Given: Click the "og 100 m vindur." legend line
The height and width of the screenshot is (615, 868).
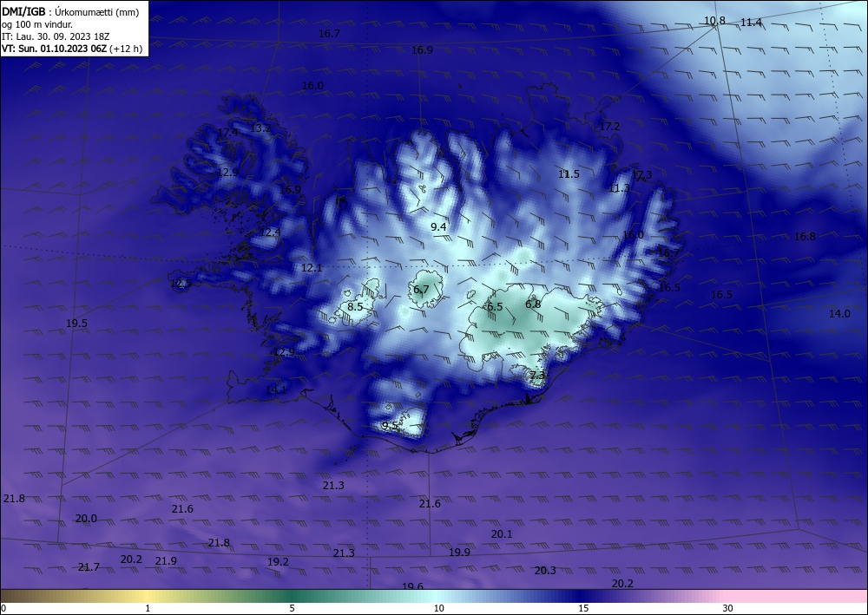Looking at the screenshot, I should (x=37, y=24).
